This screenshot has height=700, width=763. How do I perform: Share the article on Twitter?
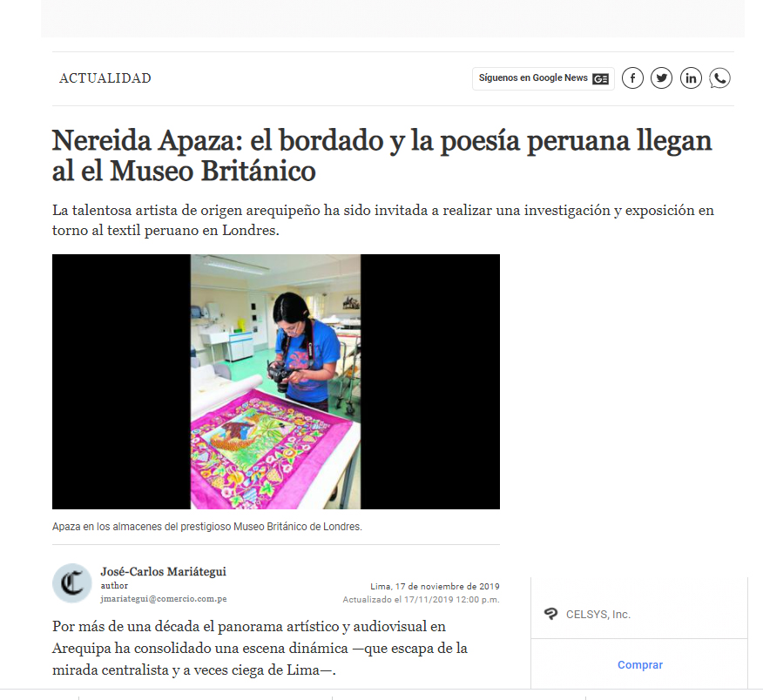[661, 78]
